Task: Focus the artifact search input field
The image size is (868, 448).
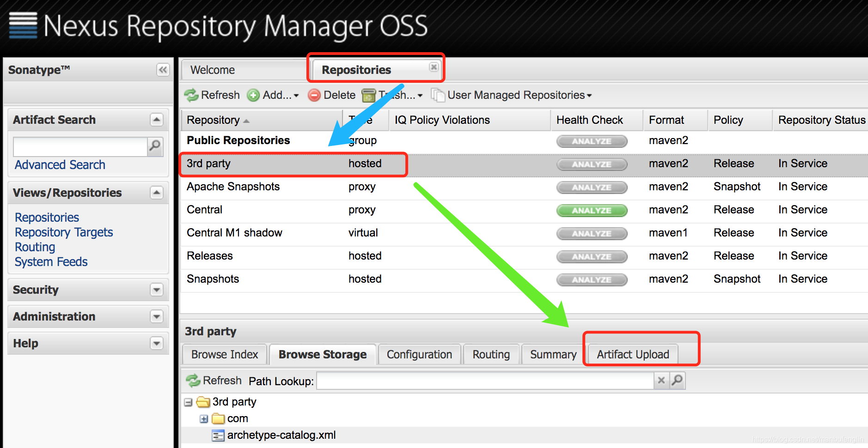Action: pos(80,146)
